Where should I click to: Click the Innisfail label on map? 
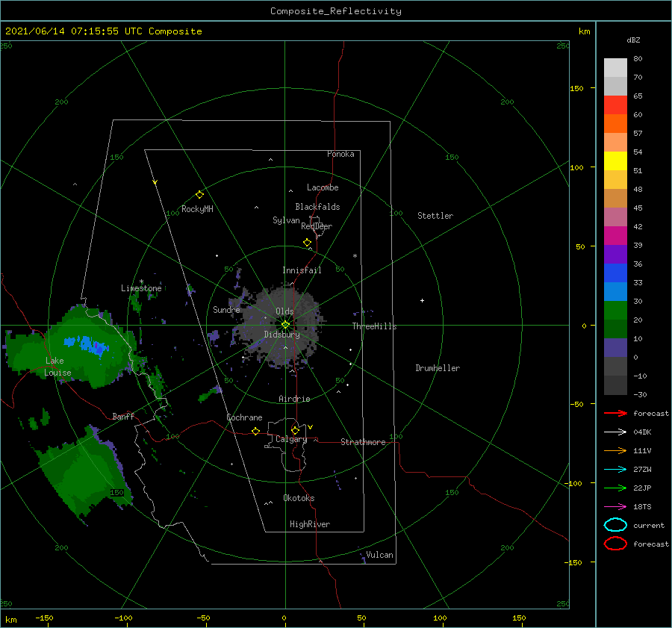point(302,270)
